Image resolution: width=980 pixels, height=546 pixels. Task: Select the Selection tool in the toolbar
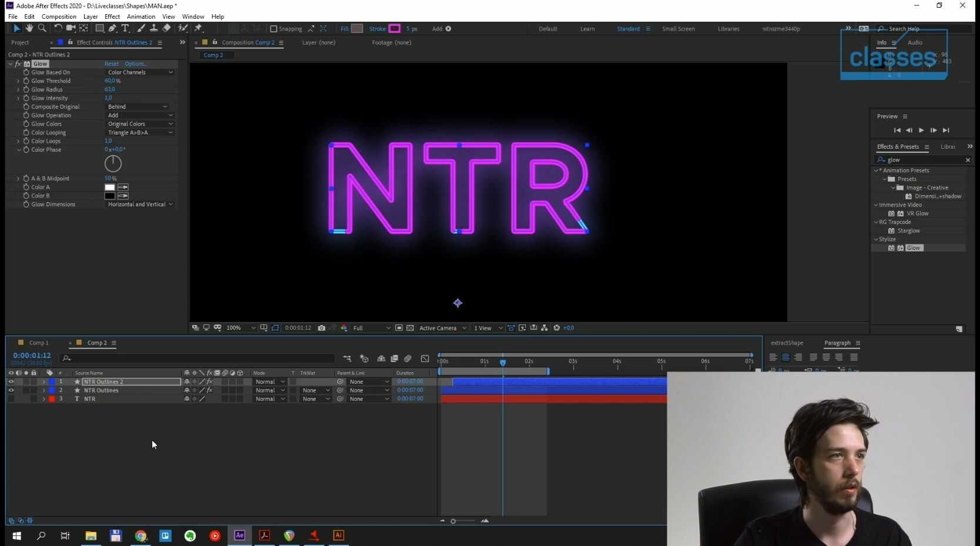tap(16, 28)
